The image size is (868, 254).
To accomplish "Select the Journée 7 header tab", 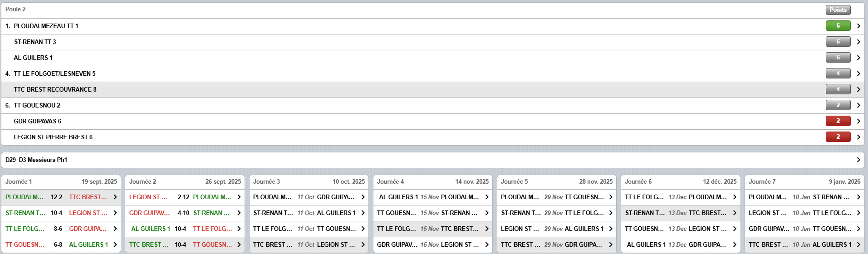I will 804,181.
